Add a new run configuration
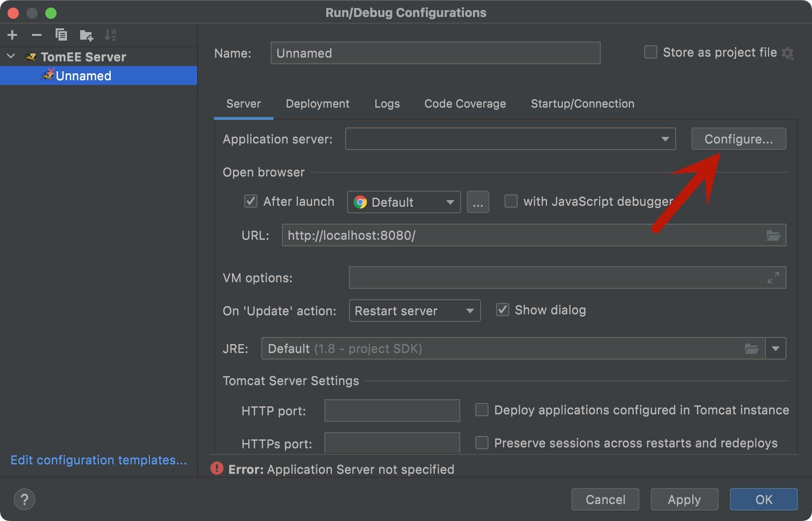 12,35
